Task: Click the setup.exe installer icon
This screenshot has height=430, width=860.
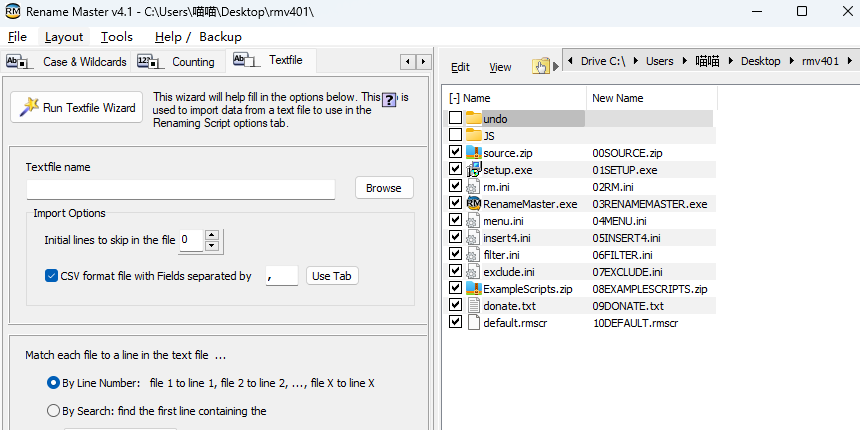Action: [473, 169]
